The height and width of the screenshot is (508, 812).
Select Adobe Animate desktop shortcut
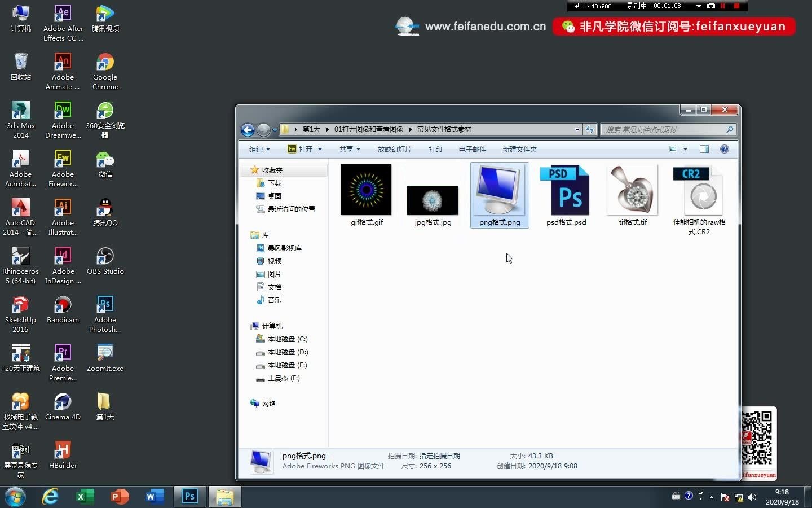63,71
